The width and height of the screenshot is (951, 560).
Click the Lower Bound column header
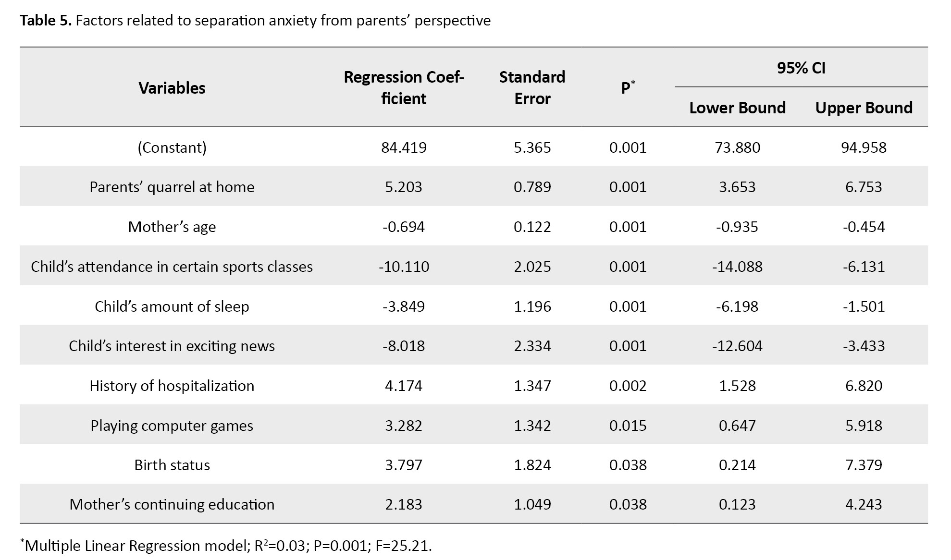coord(737,108)
